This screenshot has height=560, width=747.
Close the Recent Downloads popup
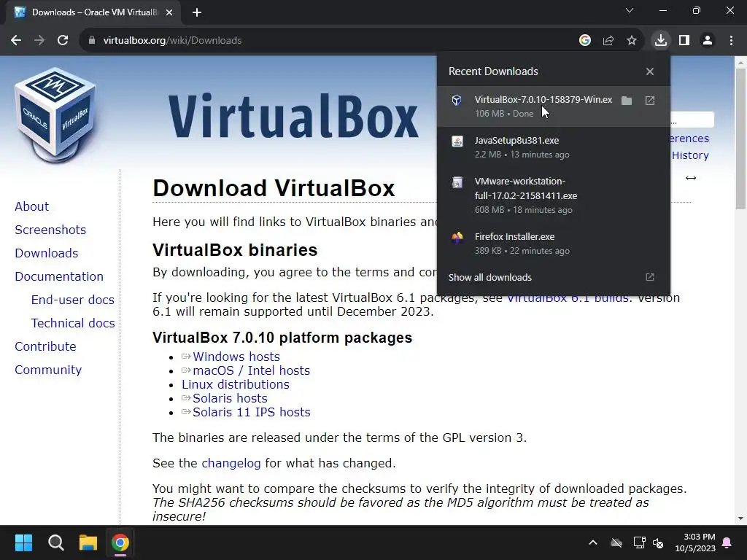650,71
